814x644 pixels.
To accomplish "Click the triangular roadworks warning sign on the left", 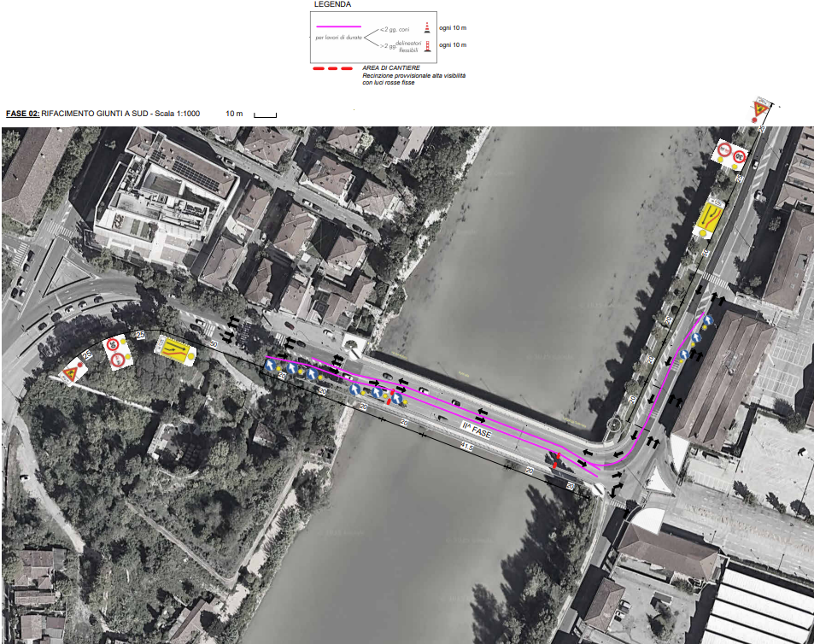I will point(72,372).
